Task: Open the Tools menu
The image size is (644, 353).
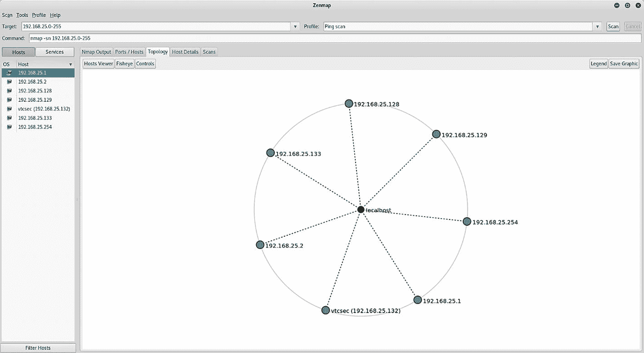Action: point(22,15)
